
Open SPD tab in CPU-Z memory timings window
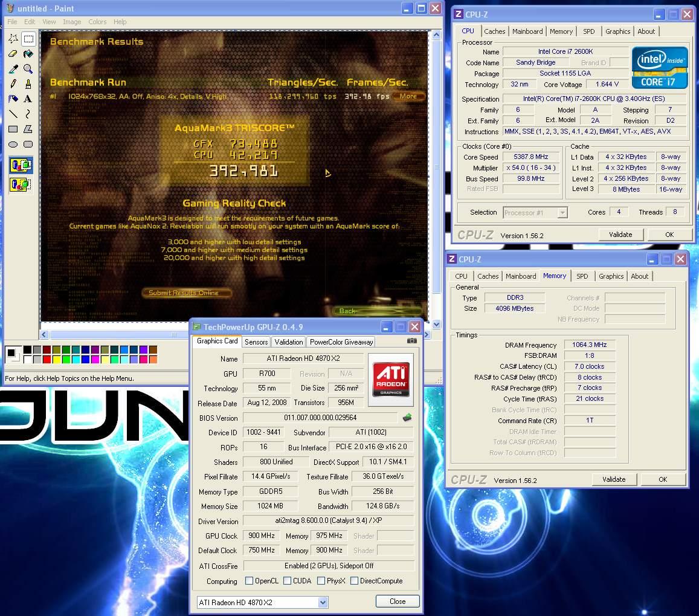click(582, 276)
